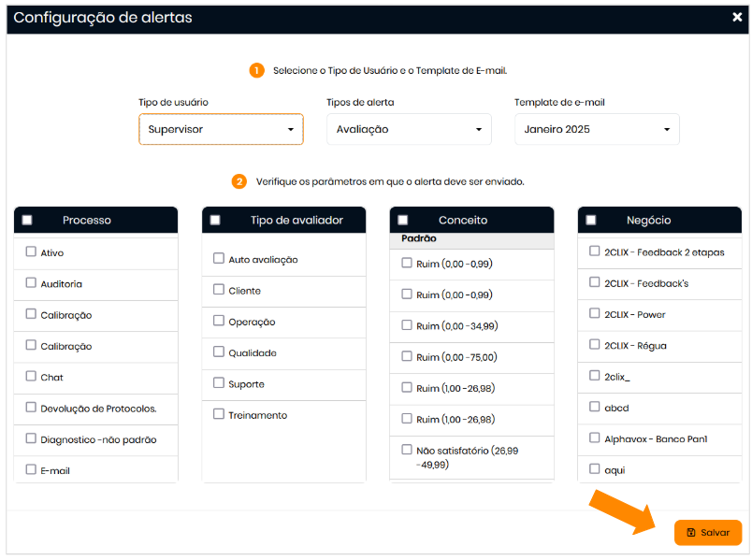Close the Configuração de alertas dialog
This screenshot has width=752, height=560.
(x=737, y=17)
